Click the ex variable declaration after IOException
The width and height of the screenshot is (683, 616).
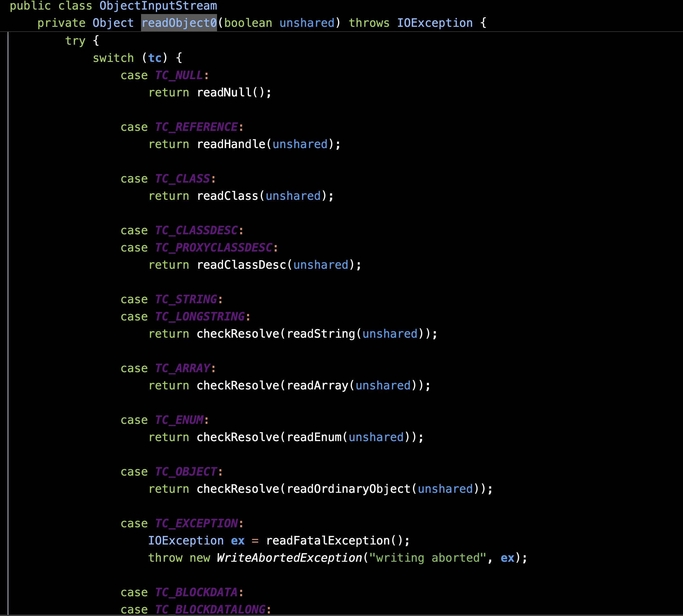237,541
